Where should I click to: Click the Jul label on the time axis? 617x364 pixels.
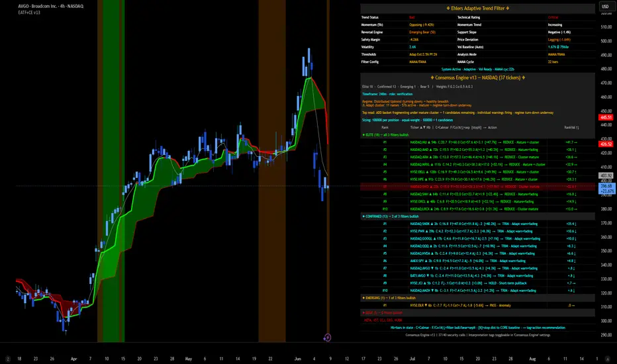412,359
